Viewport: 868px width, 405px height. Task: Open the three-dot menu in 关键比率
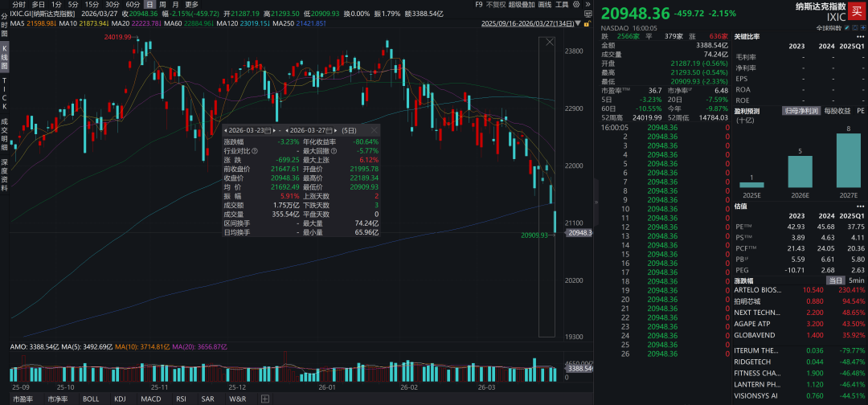click(861, 37)
